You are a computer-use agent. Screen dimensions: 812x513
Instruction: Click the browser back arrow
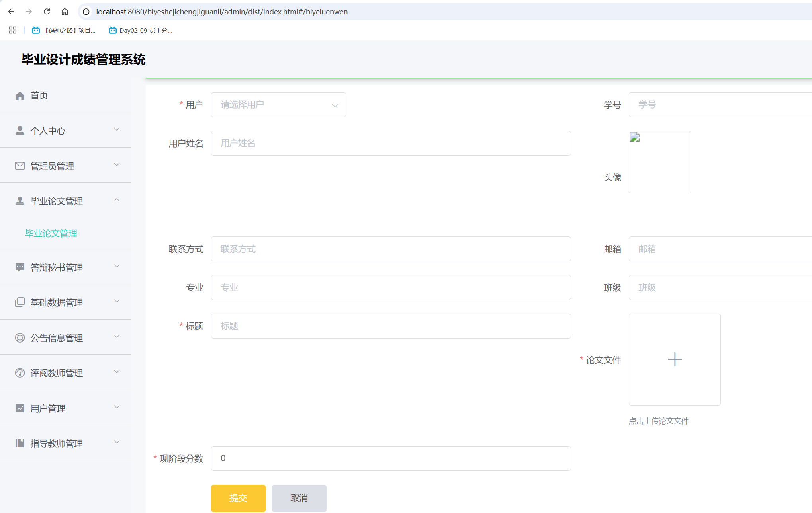click(11, 12)
